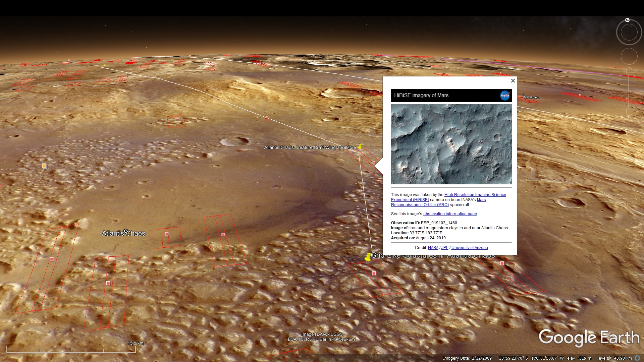644x362 pixels.
Task: Close the HiRISE Imagery info balloon
Action: 513,81
